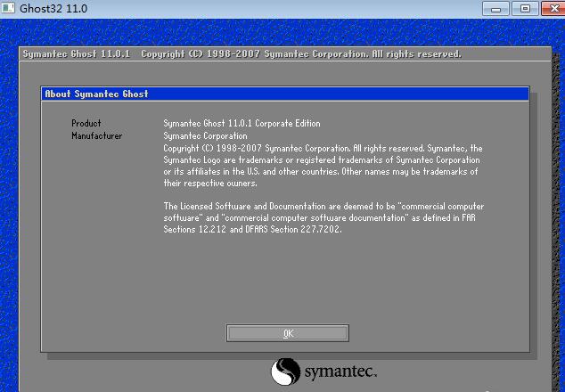Click the line "their respective owners."
Viewport: 565px width, 392px height.
(x=210, y=183)
